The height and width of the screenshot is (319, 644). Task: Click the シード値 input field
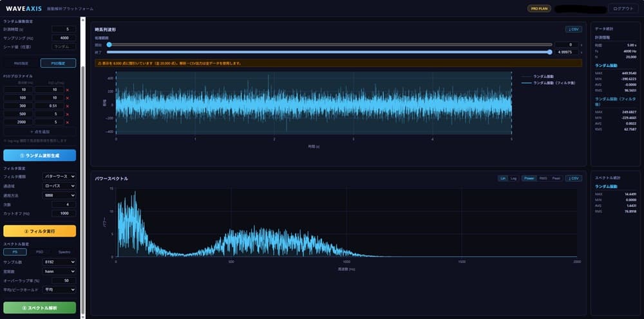pos(64,46)
